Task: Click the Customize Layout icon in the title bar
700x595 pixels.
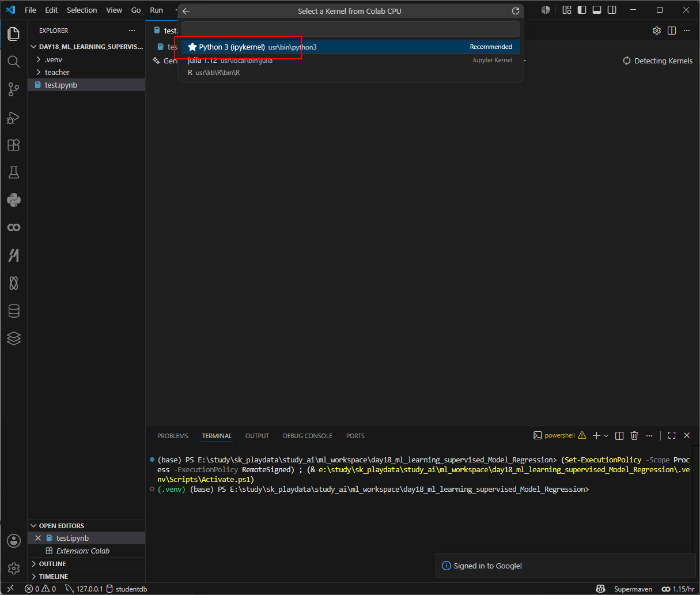Action: pyautogui.click(x=567, y=10)
